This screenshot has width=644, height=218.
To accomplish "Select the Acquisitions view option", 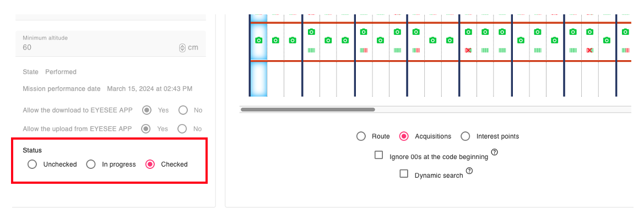I will click(404, 136).
